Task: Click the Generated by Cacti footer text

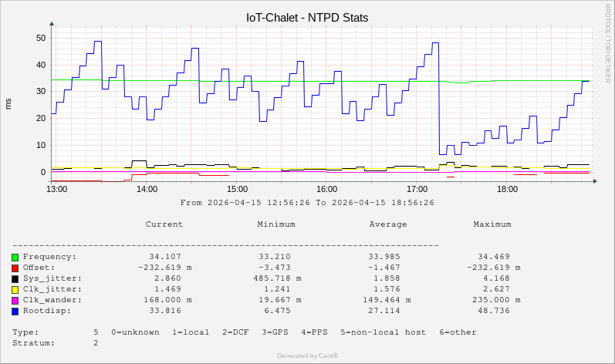Action: point(307,356)
